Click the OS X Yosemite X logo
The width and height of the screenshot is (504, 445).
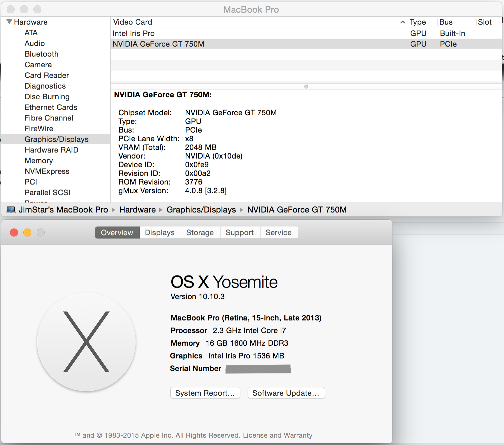pos(86,342)
